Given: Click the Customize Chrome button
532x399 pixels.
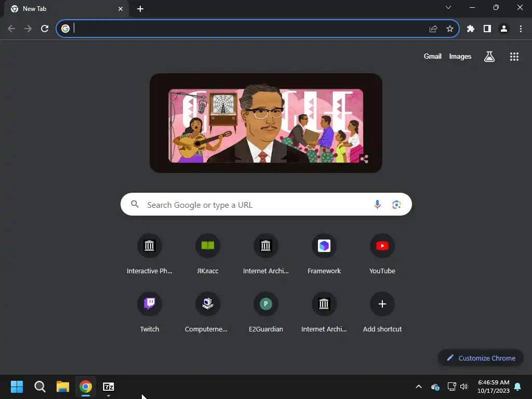Looking at the screenshot, I should [481, 358].
